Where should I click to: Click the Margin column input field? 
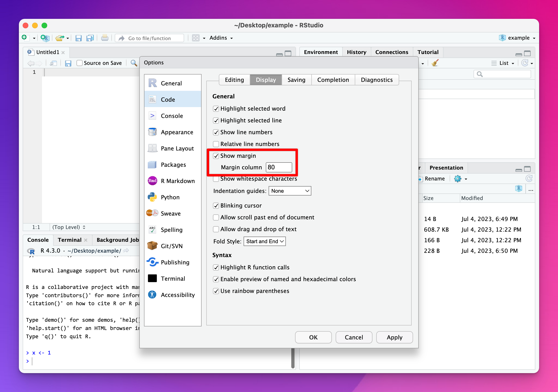point(279,167)
